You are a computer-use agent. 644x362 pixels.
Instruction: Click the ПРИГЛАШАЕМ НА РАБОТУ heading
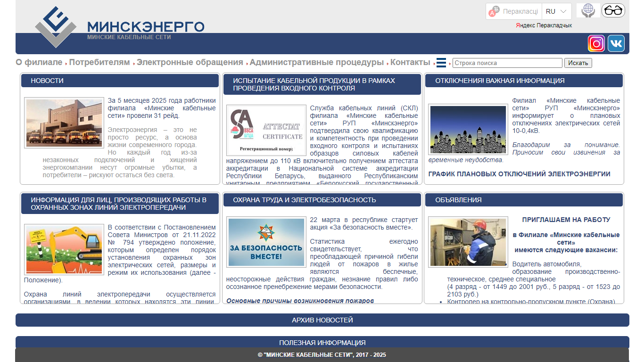(x=566, y=220)
